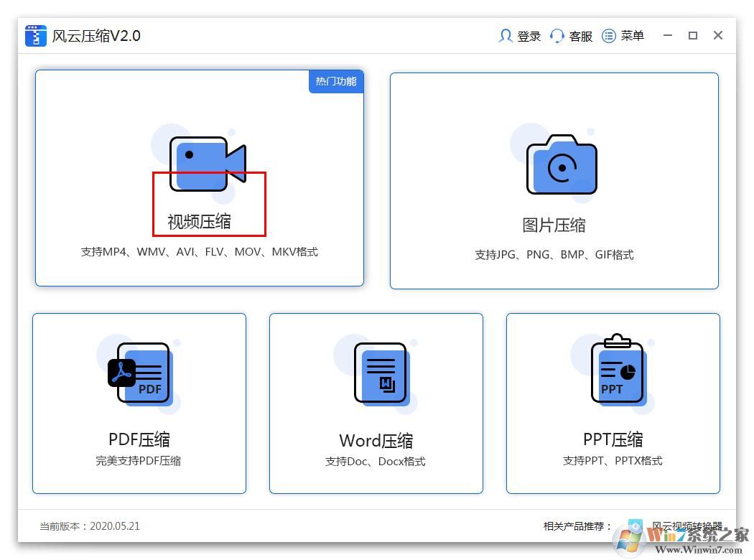Click the camera icon on the 图片压缩 card
754x560 pixels.
pos(562,164)
